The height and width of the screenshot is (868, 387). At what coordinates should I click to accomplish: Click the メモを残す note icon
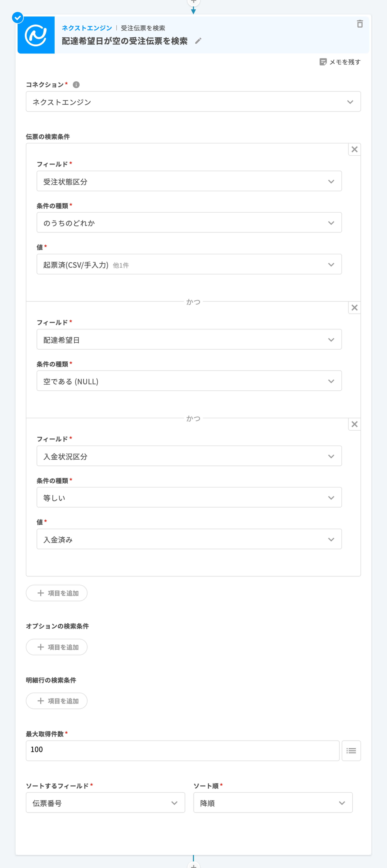[323, 62]
